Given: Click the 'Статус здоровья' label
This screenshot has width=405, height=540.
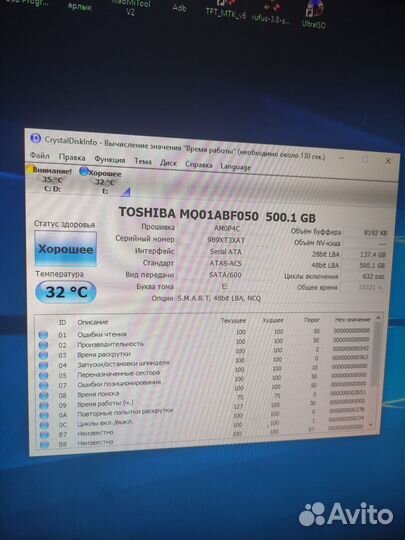Looking at the screenshot, I should (64, 224).
